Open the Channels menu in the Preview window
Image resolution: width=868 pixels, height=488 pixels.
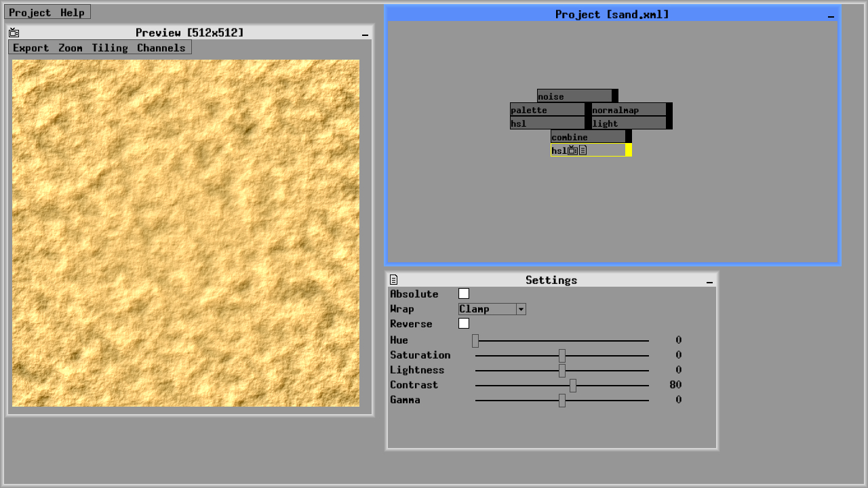point(162,47)
